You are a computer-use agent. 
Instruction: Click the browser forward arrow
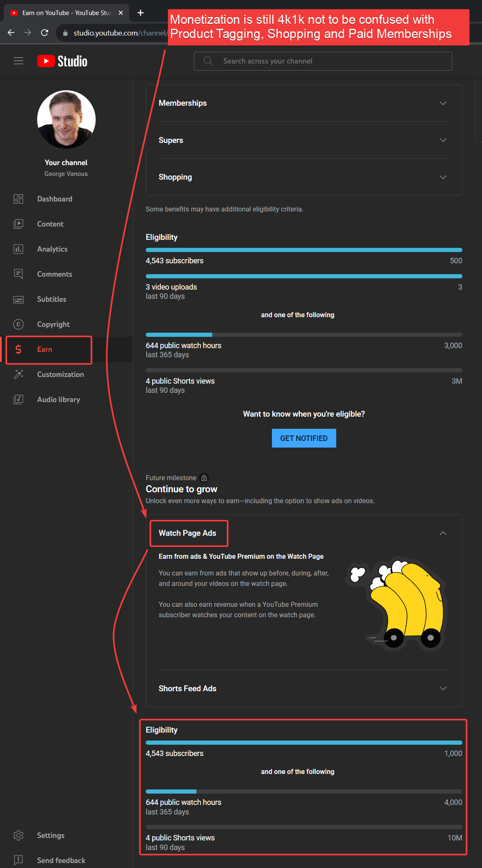pos(28,33)
